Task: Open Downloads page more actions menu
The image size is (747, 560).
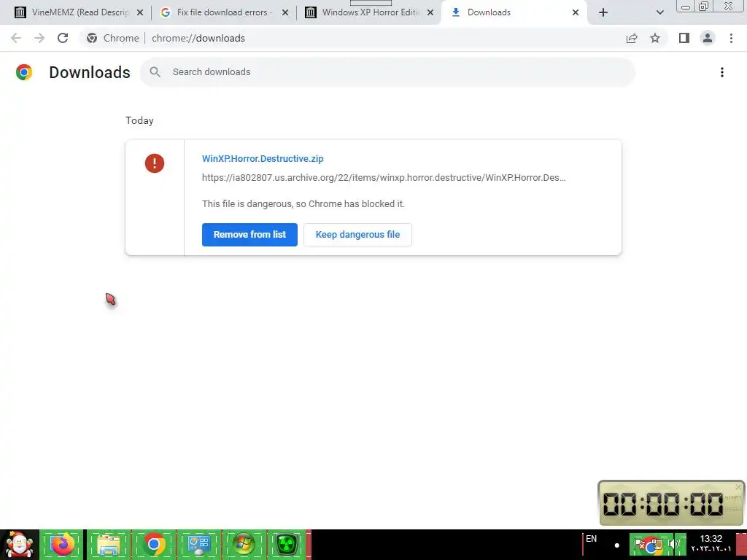Action: 722,72
